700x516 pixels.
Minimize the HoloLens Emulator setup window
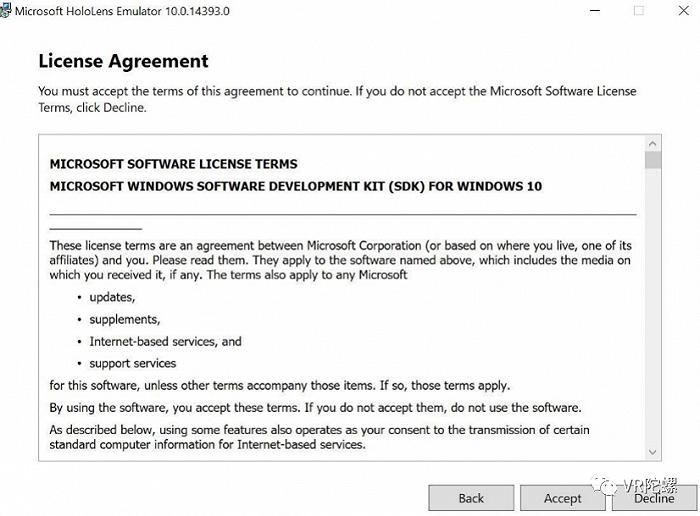595,11
